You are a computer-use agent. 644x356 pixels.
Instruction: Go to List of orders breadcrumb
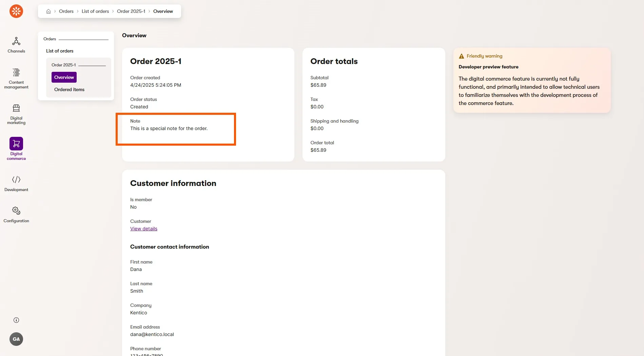tap(95, 11)
